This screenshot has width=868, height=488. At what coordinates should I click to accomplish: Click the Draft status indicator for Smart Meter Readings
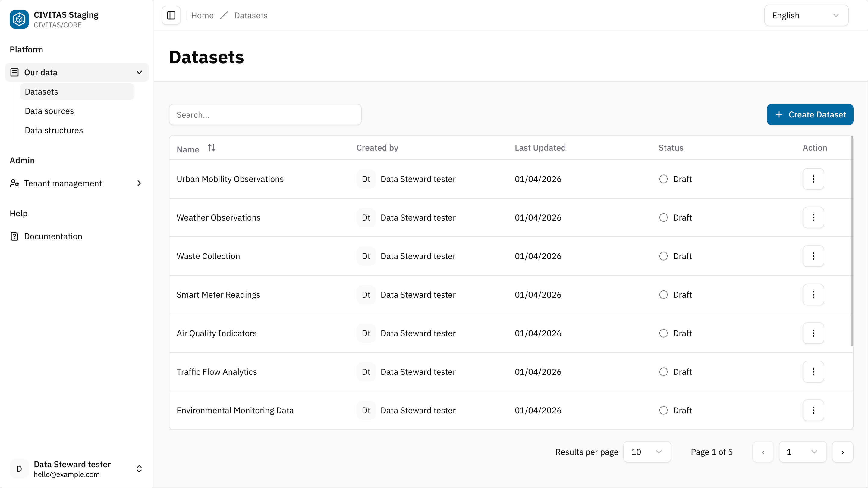pos(663,294)
